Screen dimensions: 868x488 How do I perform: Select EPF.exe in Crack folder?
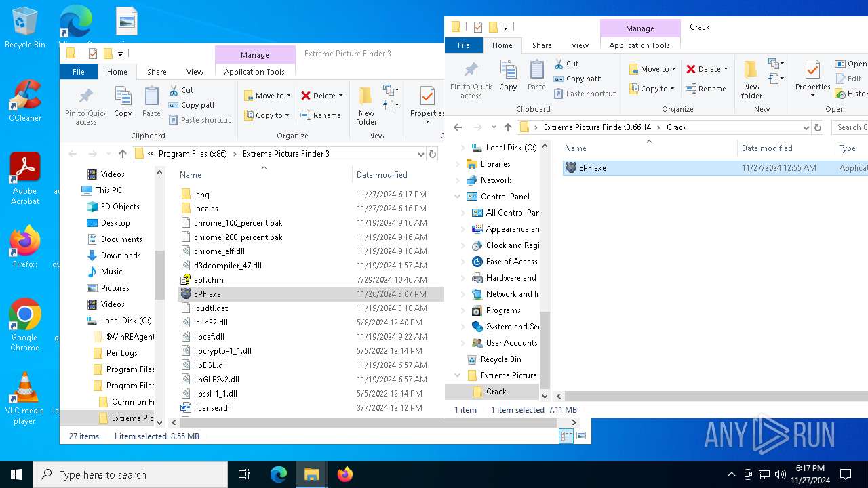715,168
